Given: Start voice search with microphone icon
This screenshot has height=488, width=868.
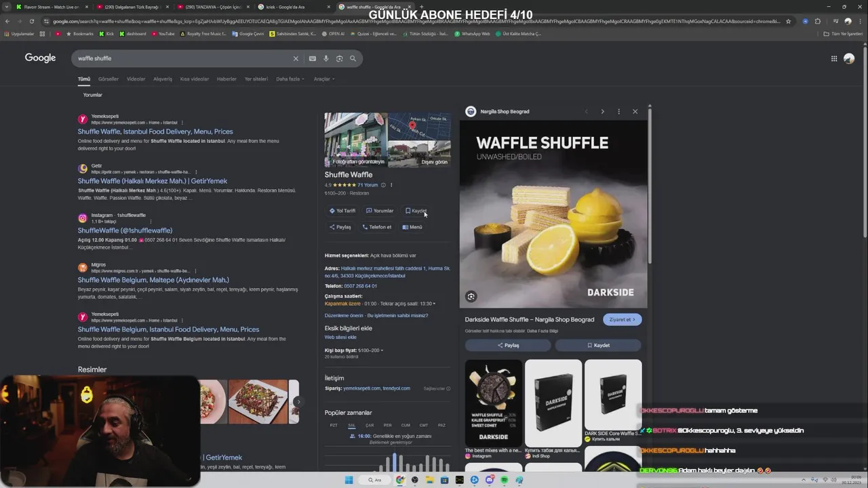Looking at the screenshot, I should (325, 58).
